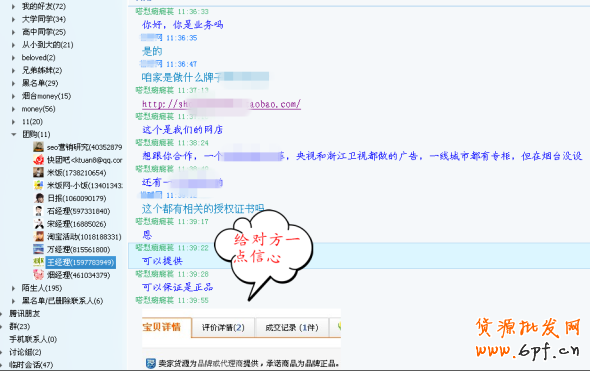Open 淘宝活动 contact avatar

38,237
